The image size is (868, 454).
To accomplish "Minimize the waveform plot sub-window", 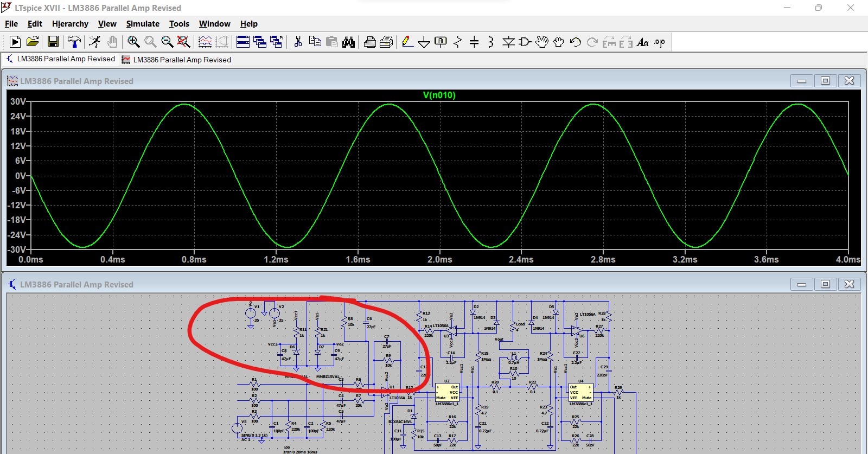I will point(801,81).
